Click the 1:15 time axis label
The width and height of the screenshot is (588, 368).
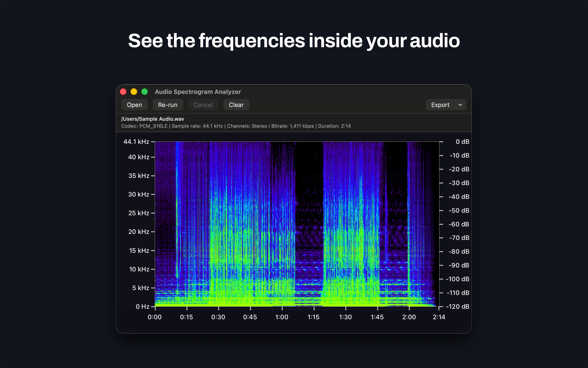coord(313,317)
